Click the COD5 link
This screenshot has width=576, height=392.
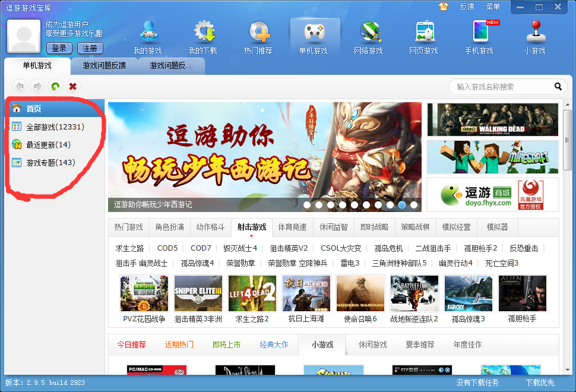167,248
